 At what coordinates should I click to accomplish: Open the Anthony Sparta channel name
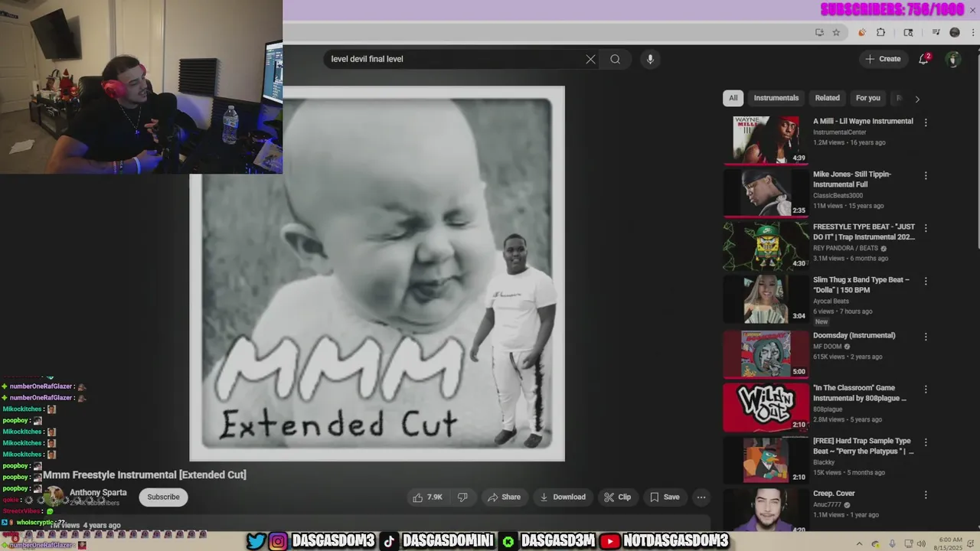pyautogui.click(x=98, y=493)
